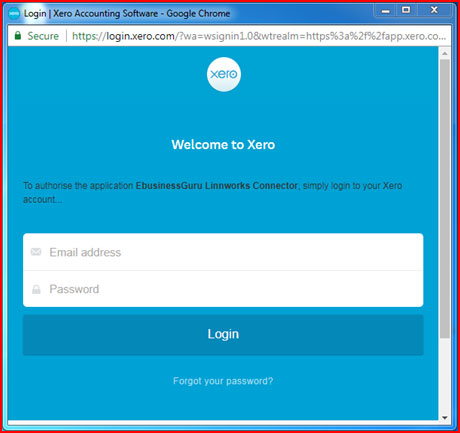Focus the Email address input field

(x=223, y=252)
